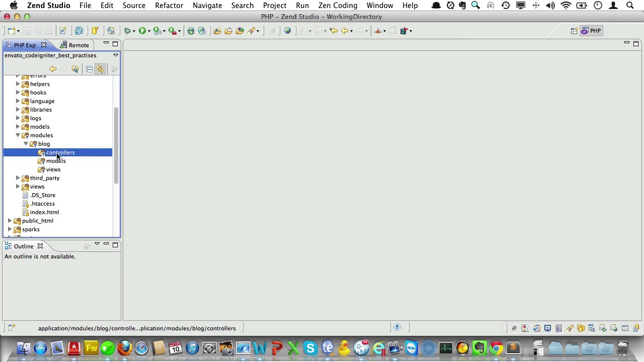644x362 pixels.
Task: Click the PHP Explorer vertical scrollbar
Action: tap(116, 146)
